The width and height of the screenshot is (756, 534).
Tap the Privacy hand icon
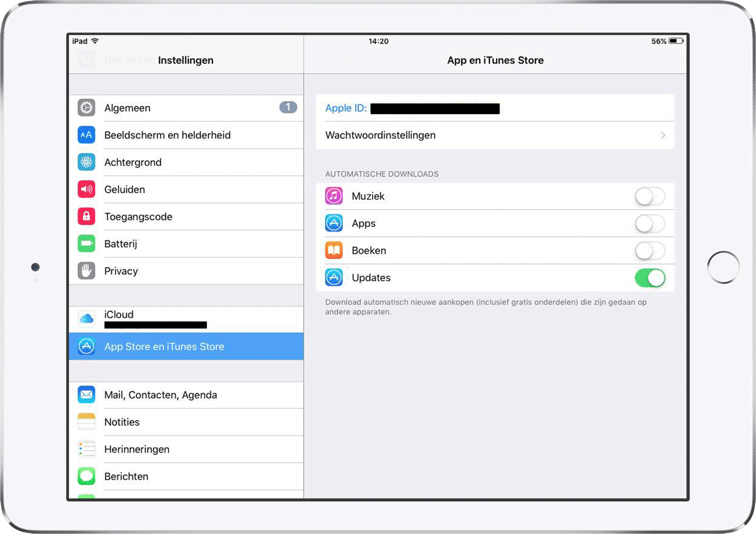tap(86, 271)
